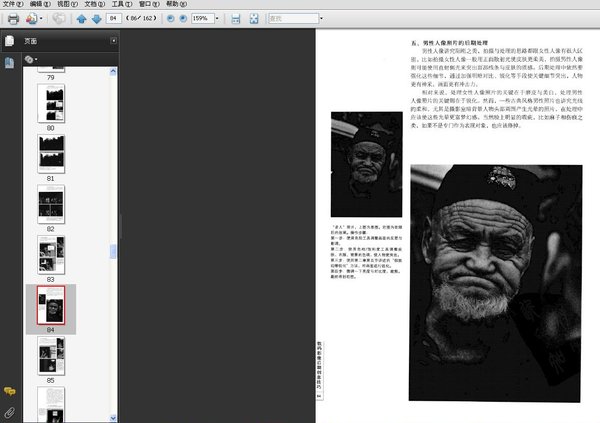Click the Print icon in toolbar
This screenshot has width=600, height=423.
click(x=13, y=18)
